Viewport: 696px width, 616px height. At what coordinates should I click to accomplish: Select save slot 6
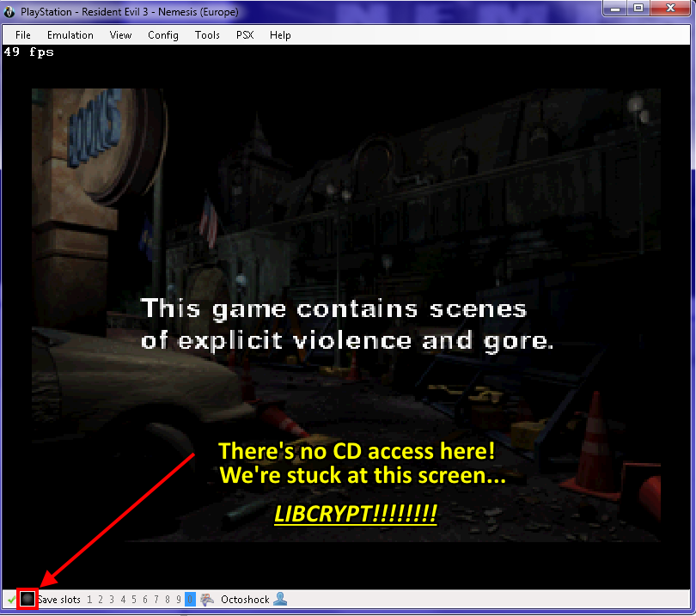145,600
